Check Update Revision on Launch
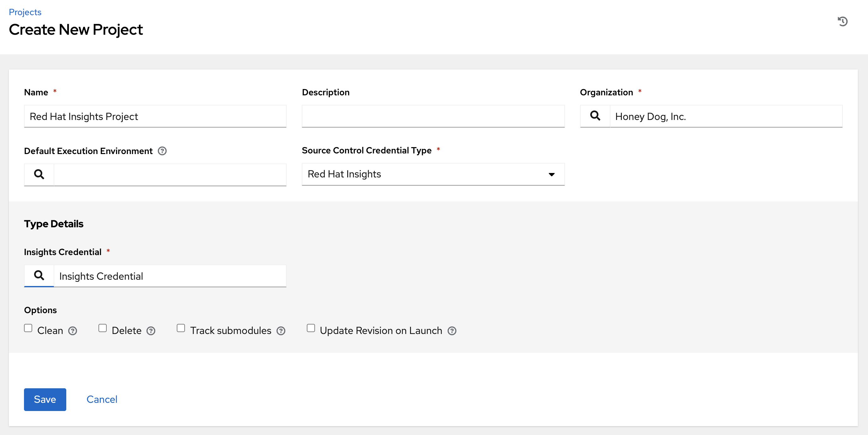Image resolution: width=868 pixels, height=435 pixels. coord(311,328)
